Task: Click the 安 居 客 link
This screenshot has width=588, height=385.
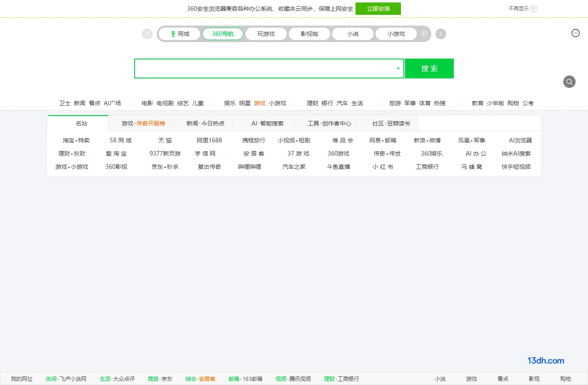Action: [x=254, y=154]
